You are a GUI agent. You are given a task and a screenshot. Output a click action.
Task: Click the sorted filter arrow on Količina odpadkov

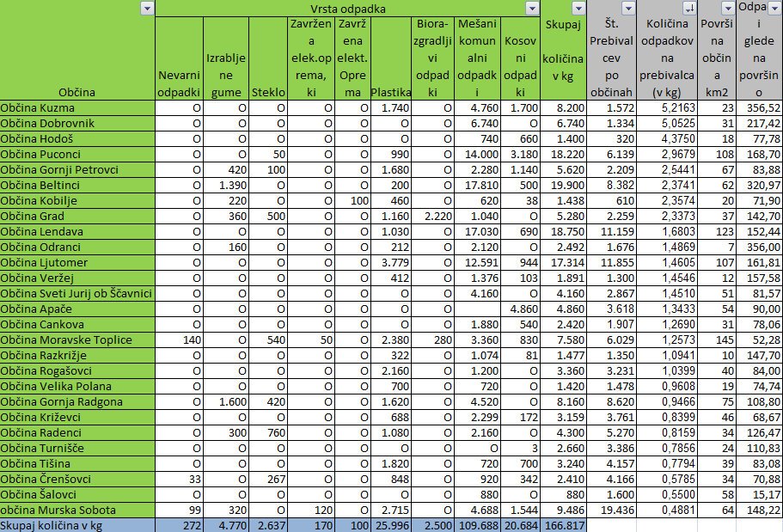tap(688, 8)
